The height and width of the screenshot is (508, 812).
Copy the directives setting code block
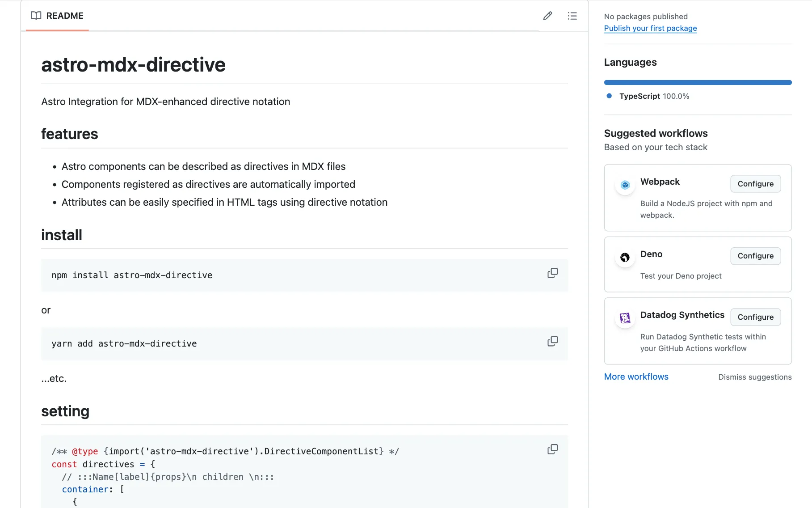[x=552, y=449]
